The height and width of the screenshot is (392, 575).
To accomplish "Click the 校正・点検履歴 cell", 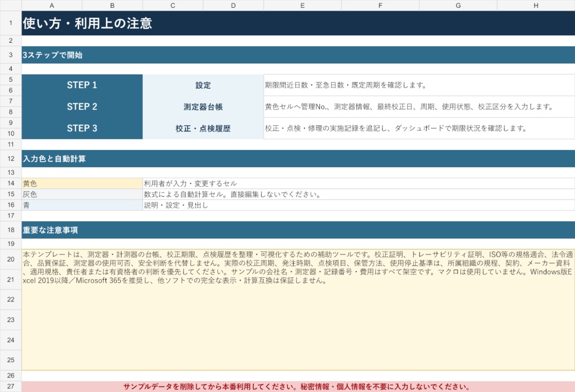I will coord(203,129).
